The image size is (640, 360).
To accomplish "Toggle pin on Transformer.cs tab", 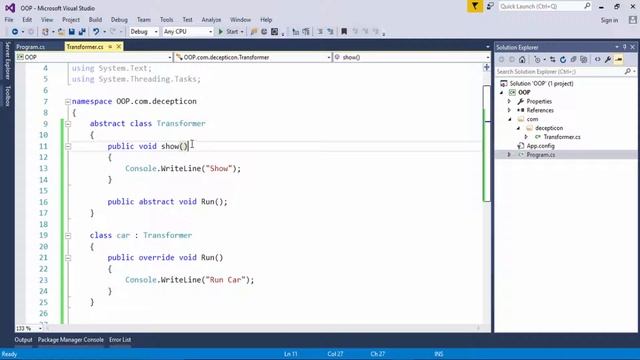I will [x=110, y=47].
